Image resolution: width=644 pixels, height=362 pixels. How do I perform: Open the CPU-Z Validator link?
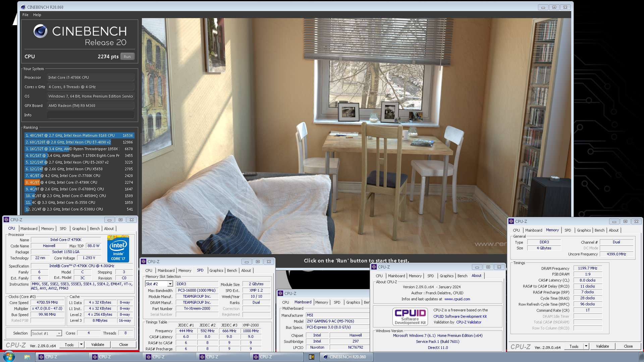[469, 322]
